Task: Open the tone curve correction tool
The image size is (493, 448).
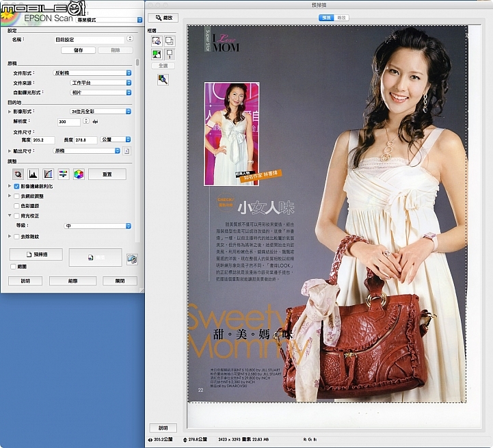Action: 48,174
